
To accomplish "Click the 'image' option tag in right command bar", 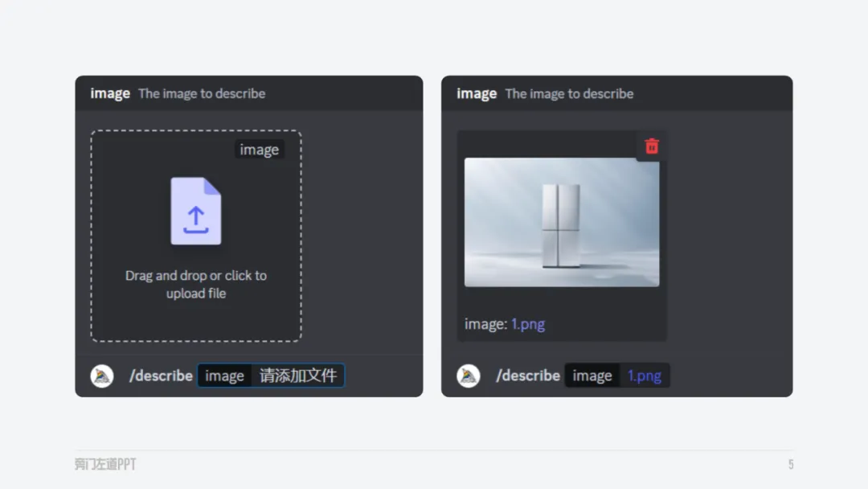I will click(592, 376).
